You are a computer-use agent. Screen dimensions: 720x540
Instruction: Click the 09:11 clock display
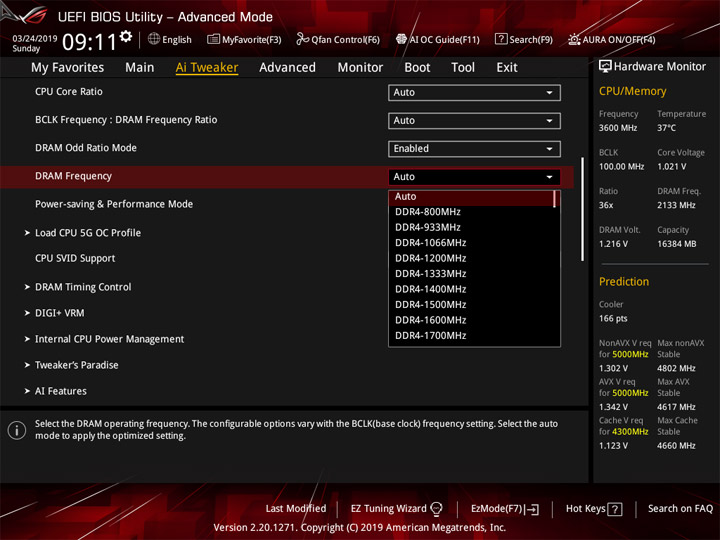pyautogui.click(x=90, y=42)
